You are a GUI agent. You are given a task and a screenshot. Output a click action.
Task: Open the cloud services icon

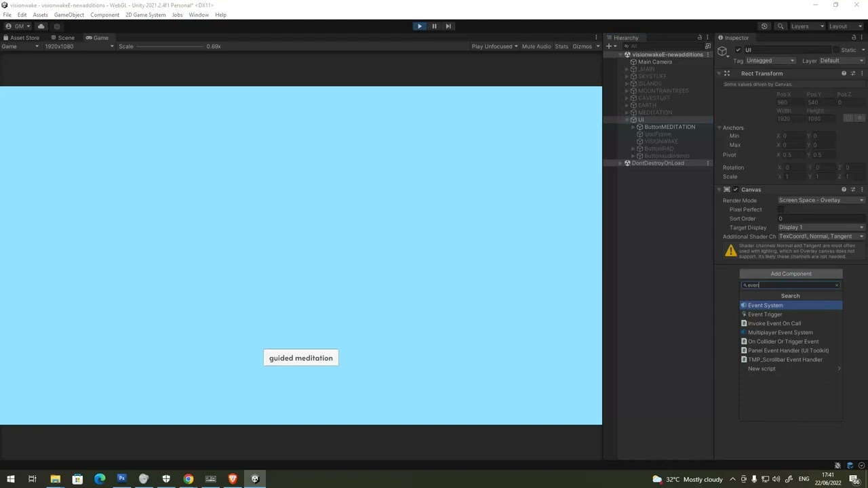(x=41, y=26)
